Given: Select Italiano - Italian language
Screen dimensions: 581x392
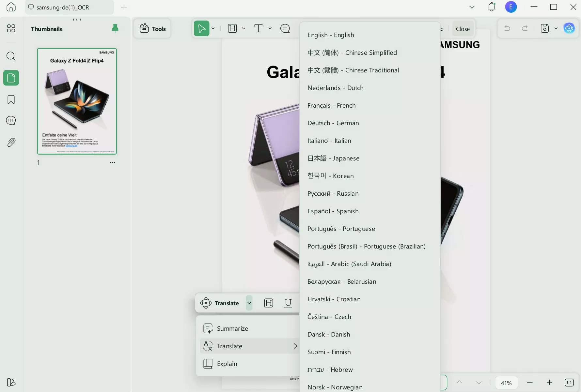Looking at the screenshot, I should (x=370, y=141).
